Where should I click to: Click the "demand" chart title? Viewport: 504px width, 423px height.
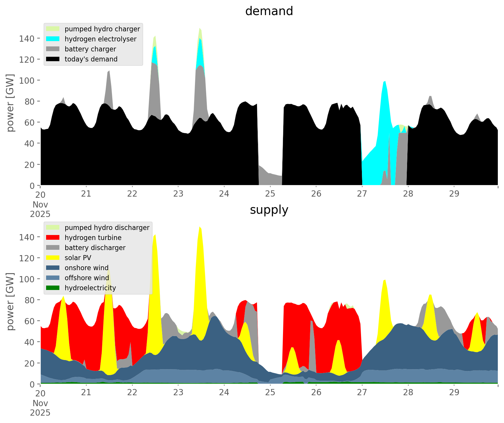tap(269, 11)
